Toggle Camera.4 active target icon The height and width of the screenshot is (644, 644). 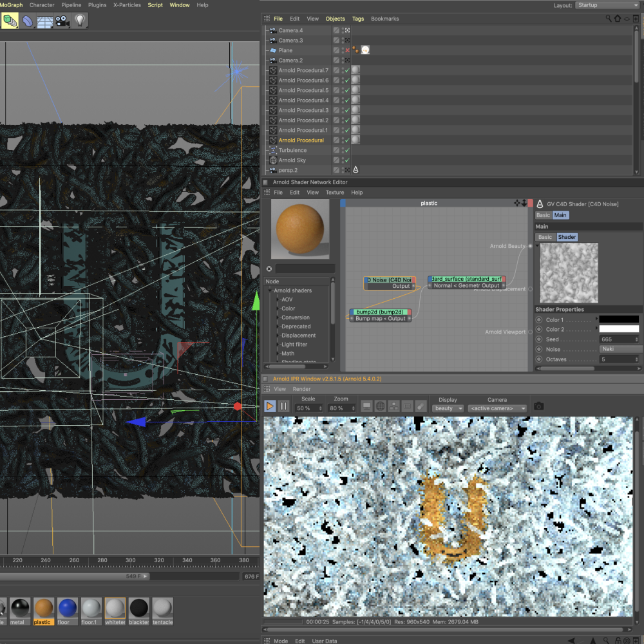click(348, 30)
